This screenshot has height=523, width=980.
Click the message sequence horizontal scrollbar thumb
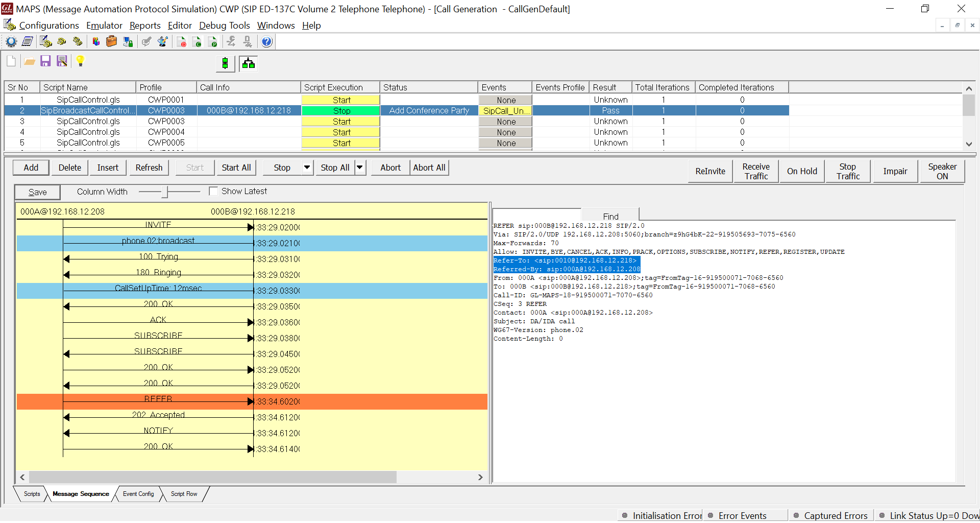pyautogui.click(x=213, y=477)
